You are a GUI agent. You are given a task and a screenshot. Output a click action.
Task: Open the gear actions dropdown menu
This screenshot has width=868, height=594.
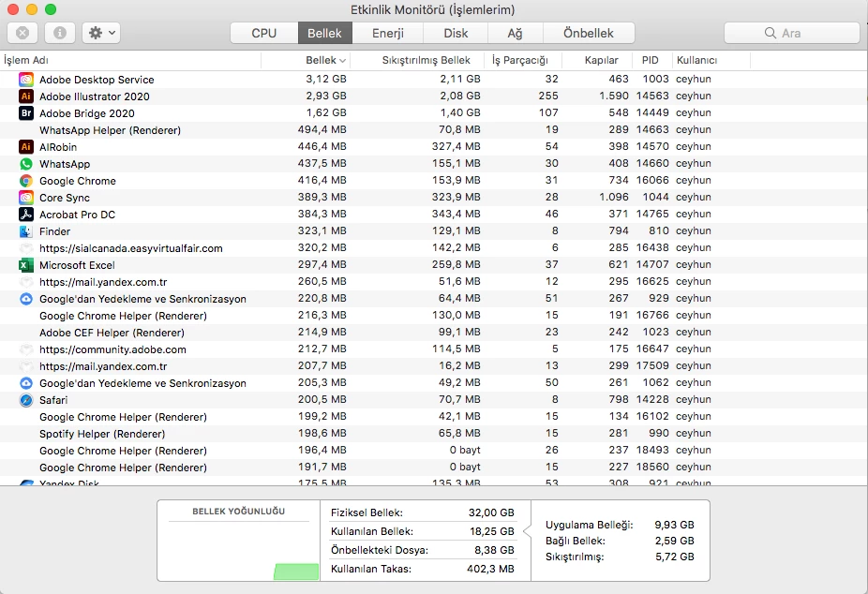[101, 33]
